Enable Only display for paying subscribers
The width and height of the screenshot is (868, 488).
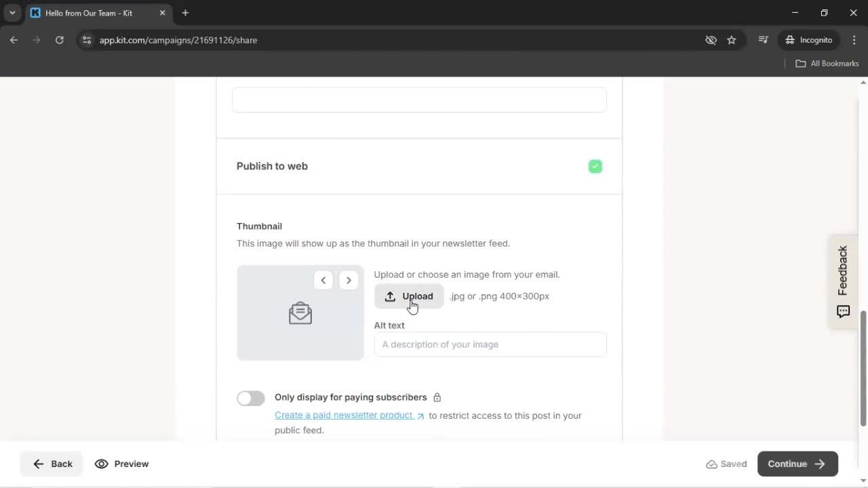pos(250,398)
